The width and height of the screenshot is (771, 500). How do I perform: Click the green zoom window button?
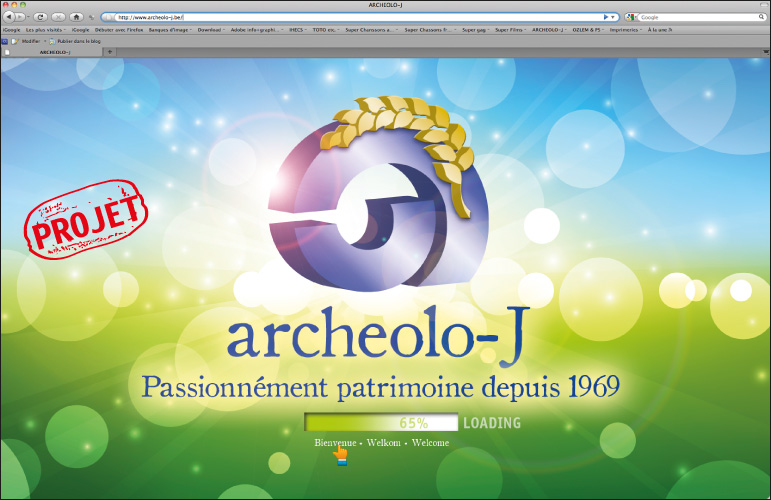point(23,4)
